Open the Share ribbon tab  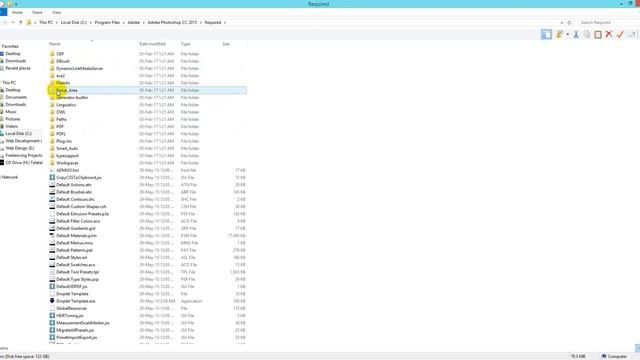pos(37,13)
